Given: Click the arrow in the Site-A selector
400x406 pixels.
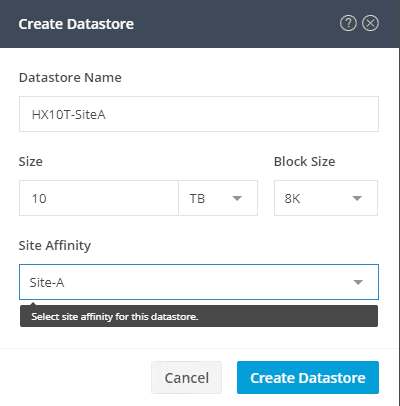Looking at the screenshot, I should point(358,282).
